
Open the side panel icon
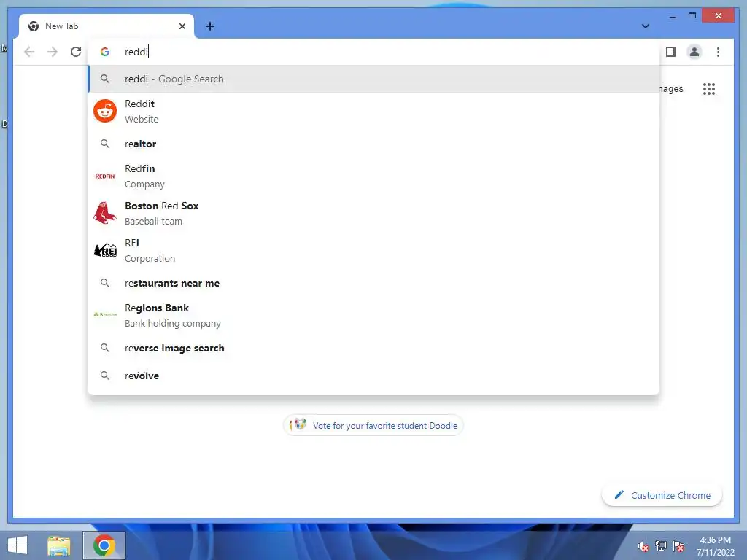click(x=671, y=52)
